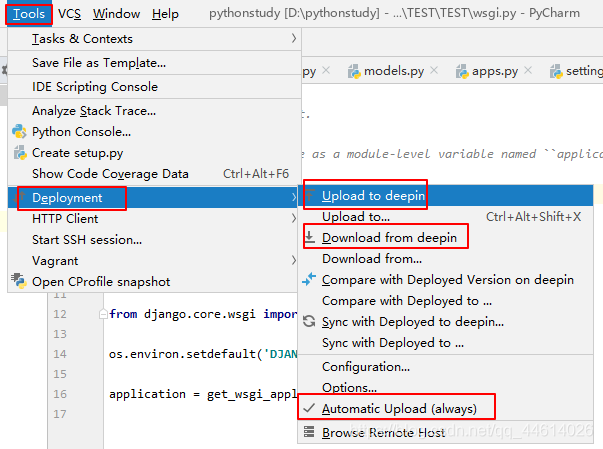603x449 pixels.
Task: Open deployment Configuration... entry
Action: pyautogui.click(x=366, y=367)
